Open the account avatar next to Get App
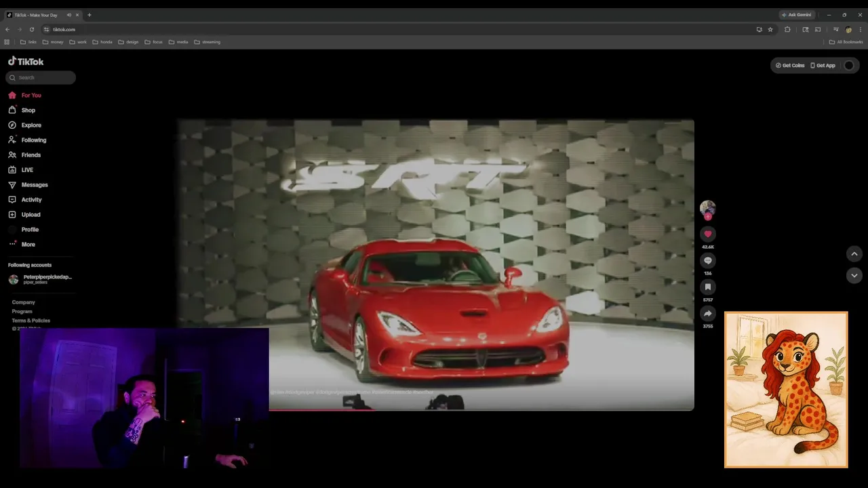 pyautogui.click(x=849, y=66)
